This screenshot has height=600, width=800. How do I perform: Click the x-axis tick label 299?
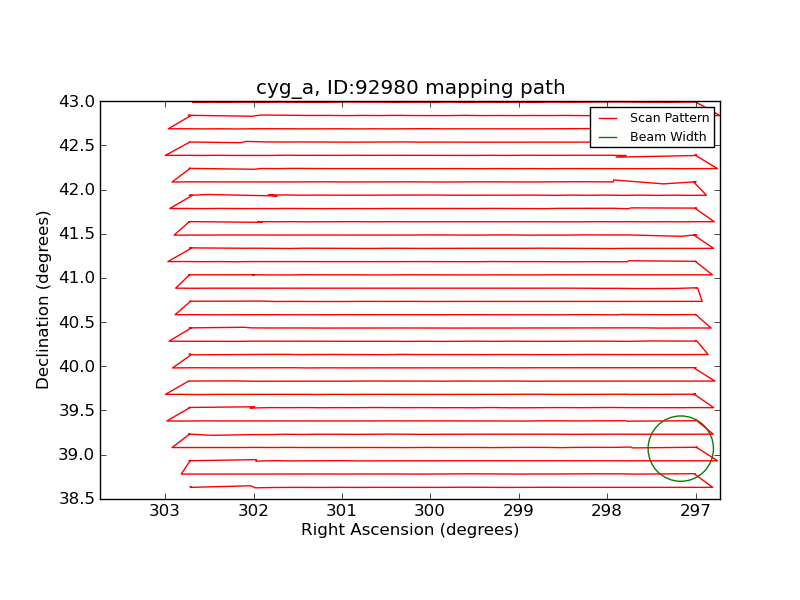pos(519,511)
